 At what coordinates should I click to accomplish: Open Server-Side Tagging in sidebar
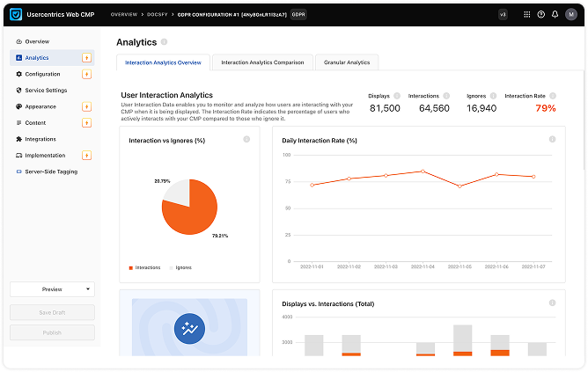[x=51, y=171]
